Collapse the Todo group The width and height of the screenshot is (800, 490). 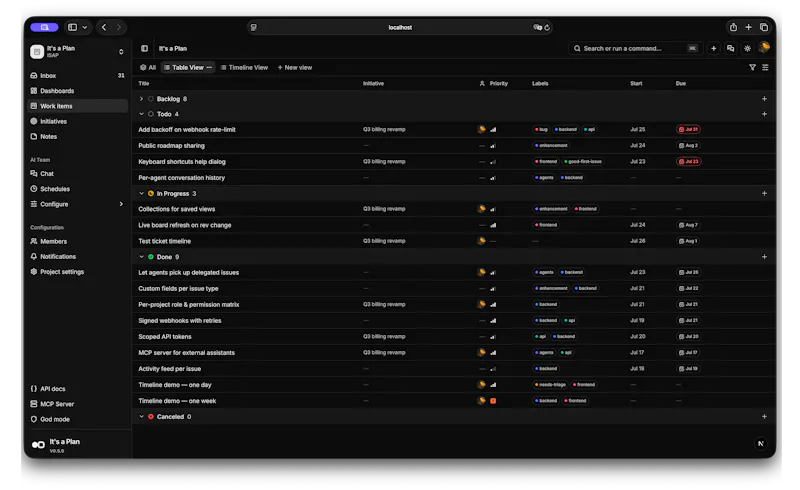141,114
